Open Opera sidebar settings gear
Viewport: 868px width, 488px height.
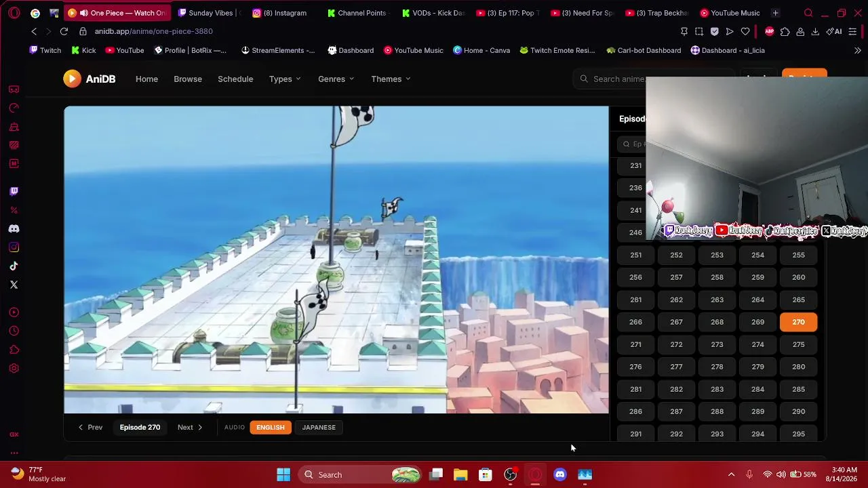pos(14,369)
